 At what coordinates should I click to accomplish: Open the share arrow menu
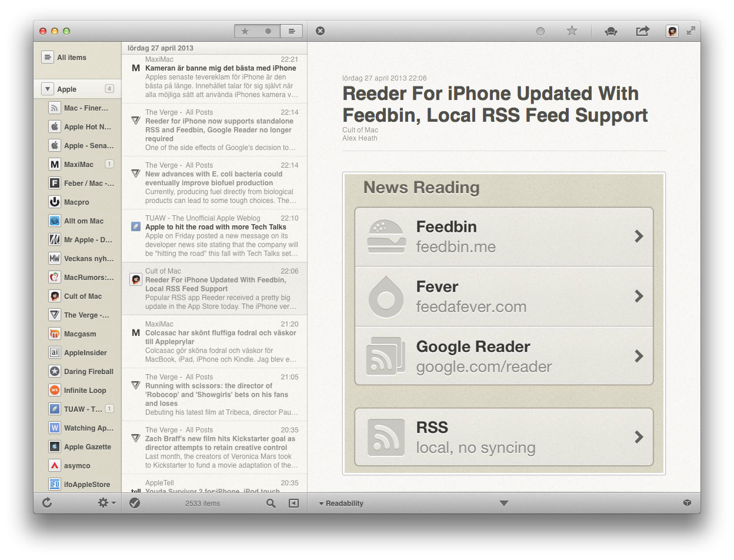pyautogui.click(x=643, y=31)
